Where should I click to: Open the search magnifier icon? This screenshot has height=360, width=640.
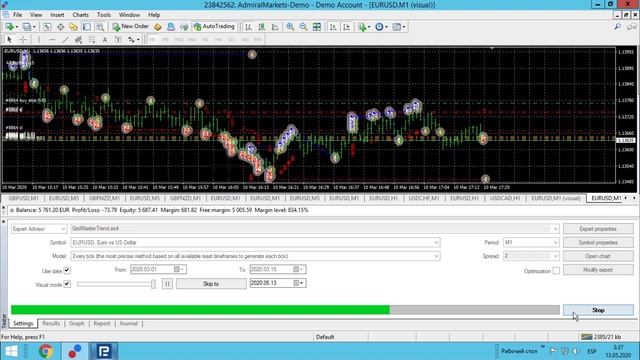coord(618,27)
